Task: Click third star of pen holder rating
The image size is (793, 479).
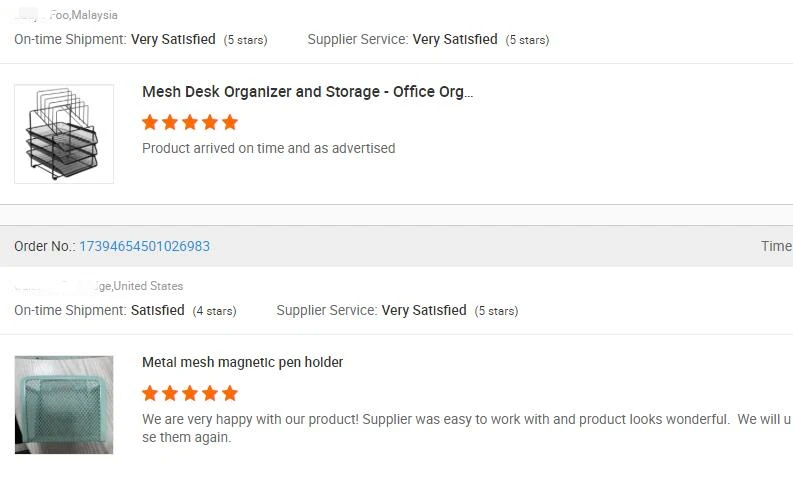Action: tap(190, 393)
